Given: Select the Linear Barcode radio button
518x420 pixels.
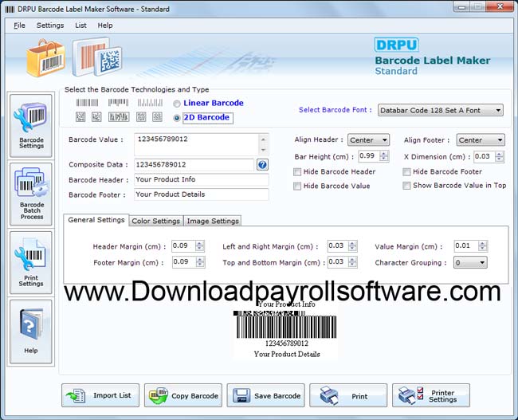Looking at the screenshot, I should click(x=177, y=104).
